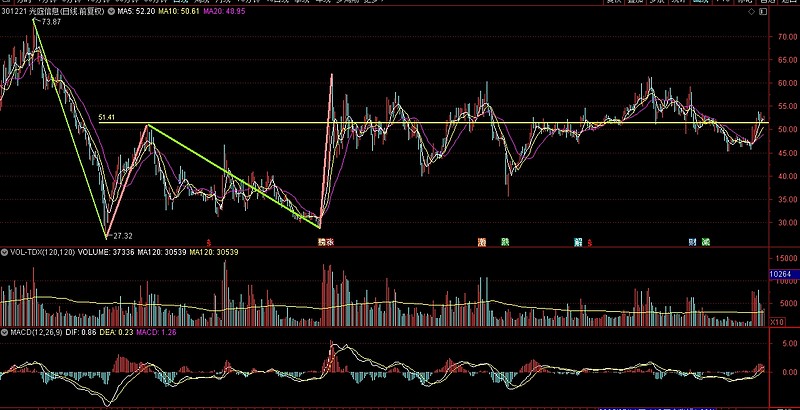This screenshot has width=800, height=410.
Task: Click the red $ marker right of 解
Action: tap(590, 243)
